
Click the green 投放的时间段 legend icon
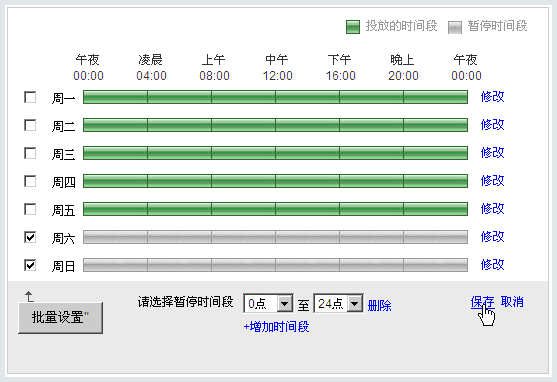click(353, 27)
